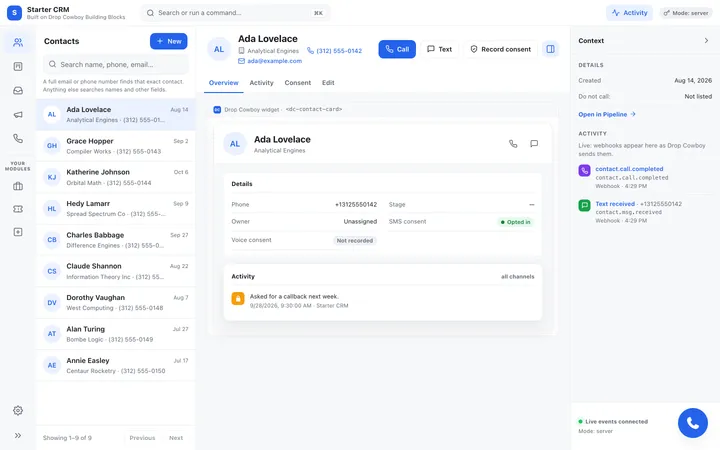Go to the Previous page of contacts

coord(142,438)
